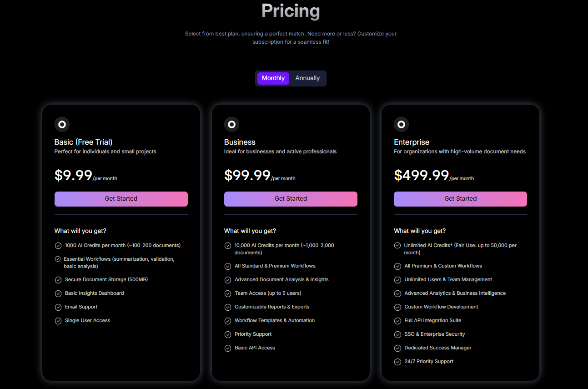Click checkmark icon beside Dedicated Success Manager
The image size is (588, 389).
397,348
